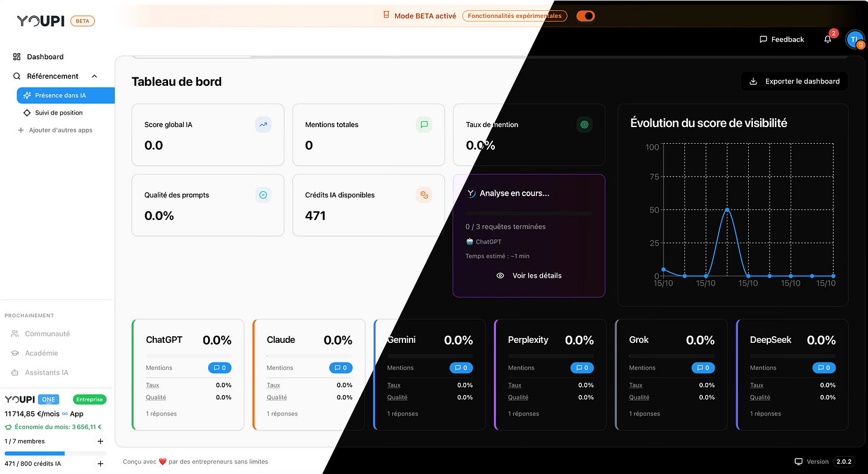Click the BETA badge beside the logo
This screenshot has height=474, width=868.
tap(82, 21)
